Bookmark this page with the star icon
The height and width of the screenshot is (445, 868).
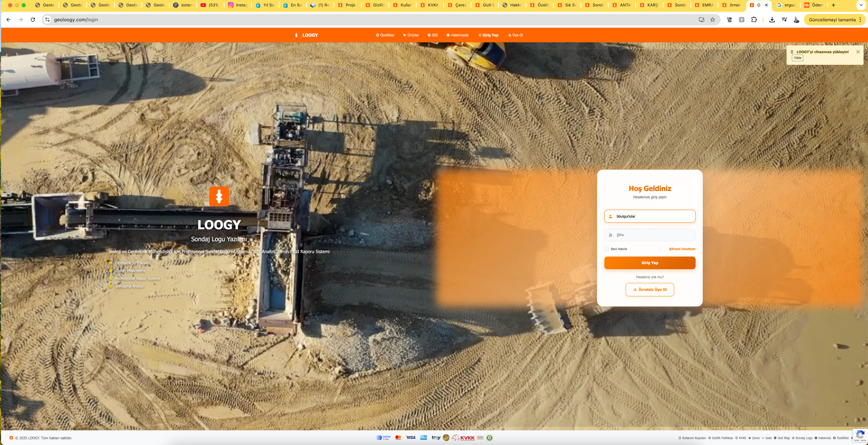click(x=713, y=20)
